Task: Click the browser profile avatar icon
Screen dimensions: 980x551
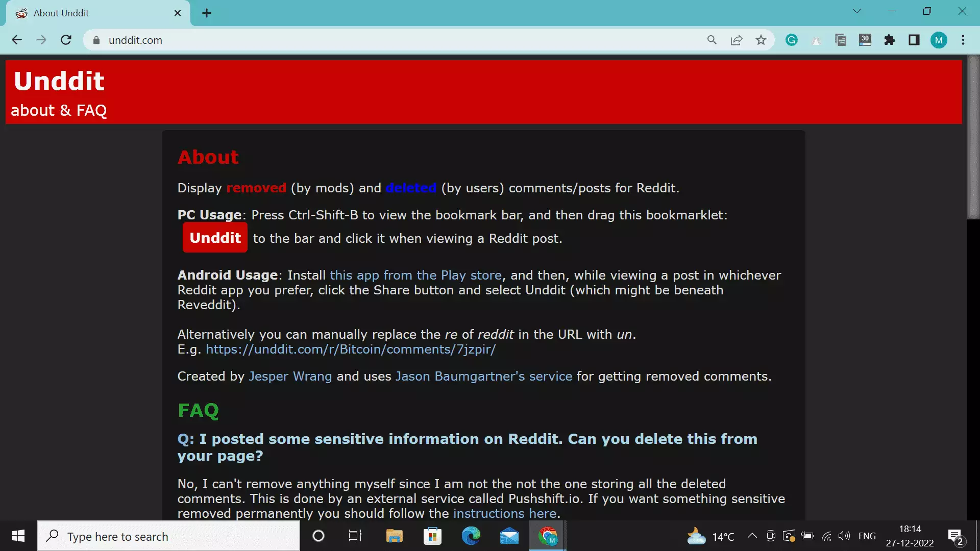Action: (x=939, y=40)
